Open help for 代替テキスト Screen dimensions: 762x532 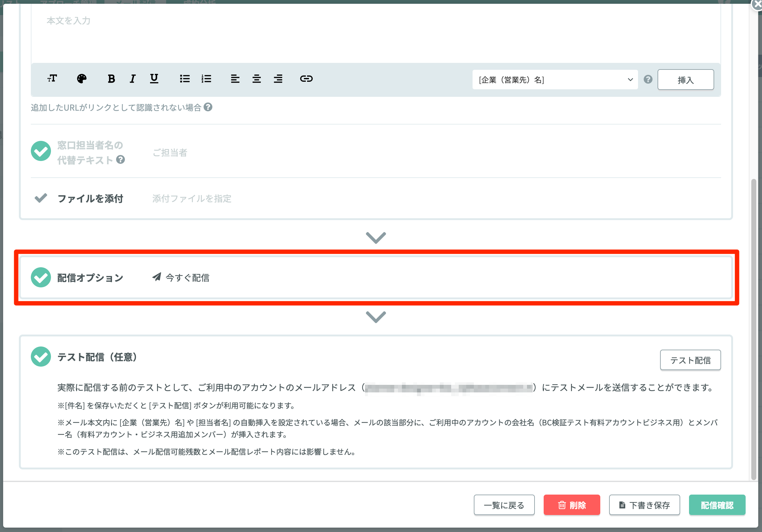[x=120, y=159]
